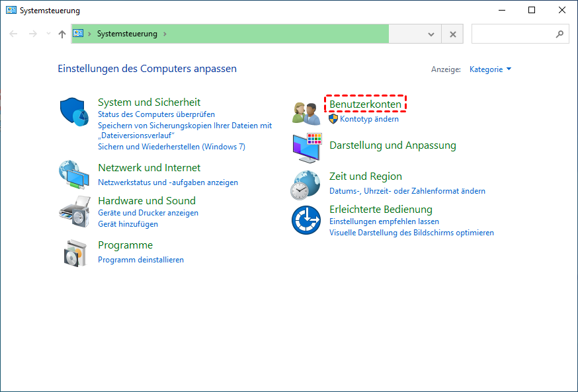Open Sichern und Wiederherstellen (Windows 7)

171,147
